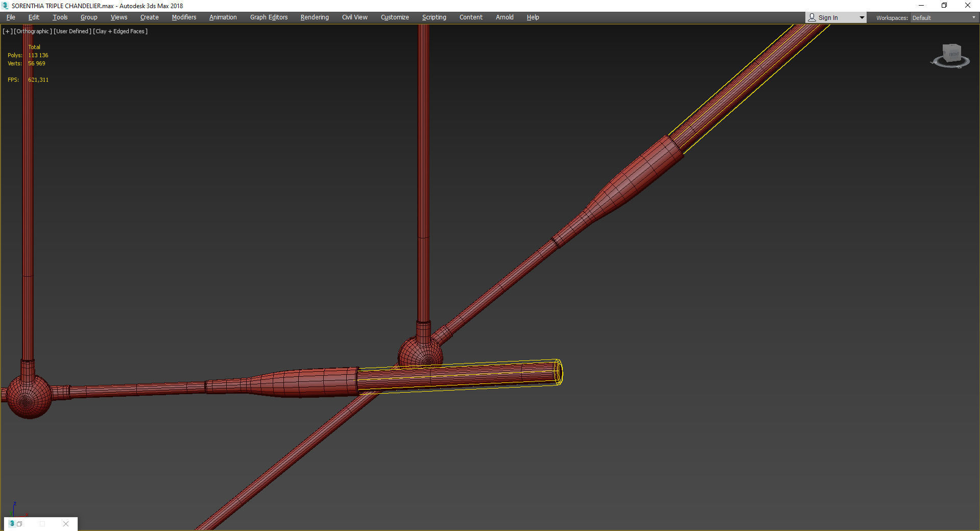Expand the Sign In dropdown arrow
Viewport: 980px width, 531px height.
tap(862, 18)
